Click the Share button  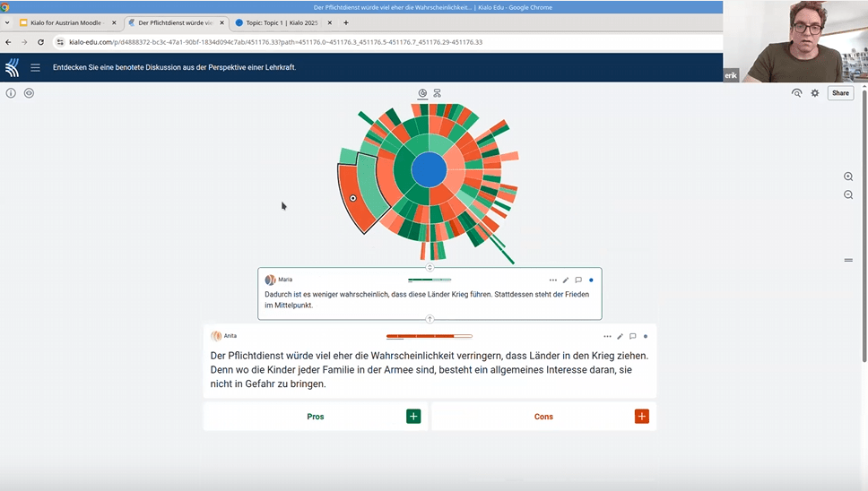(840, 93)
